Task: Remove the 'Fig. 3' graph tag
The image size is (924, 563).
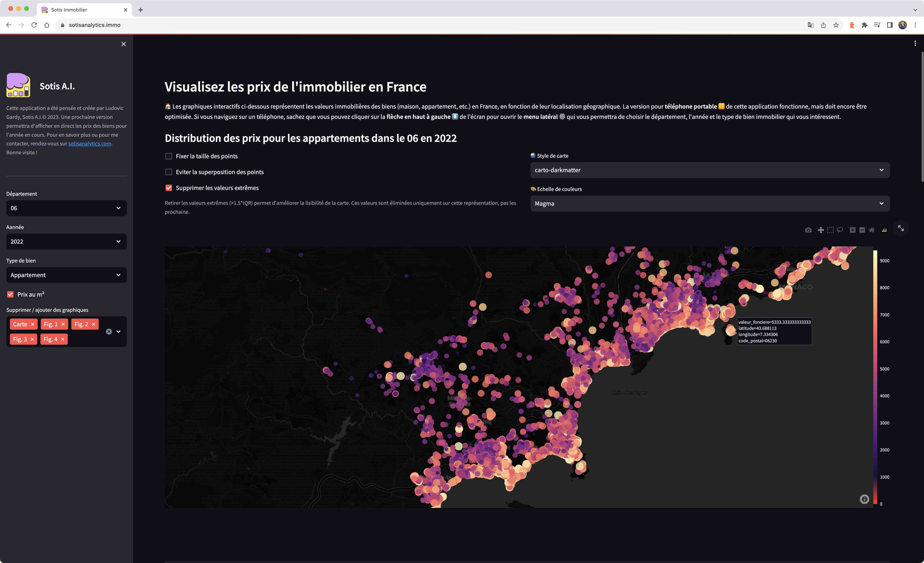Action: (32, 339)
